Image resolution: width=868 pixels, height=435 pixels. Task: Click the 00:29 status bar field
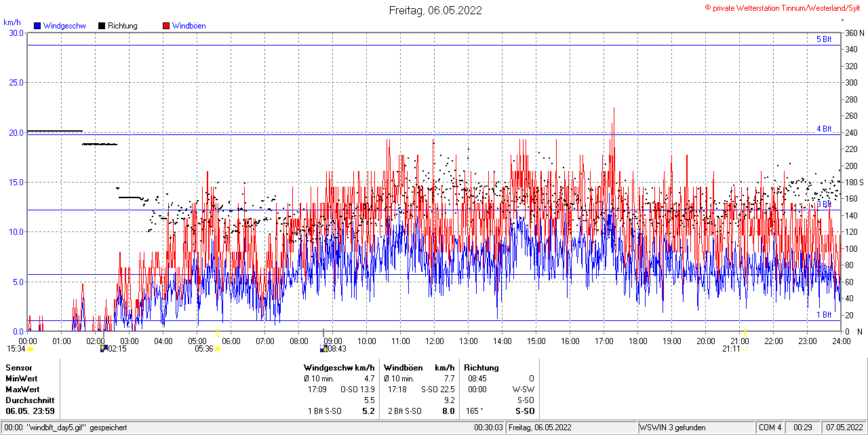(803, 428)
